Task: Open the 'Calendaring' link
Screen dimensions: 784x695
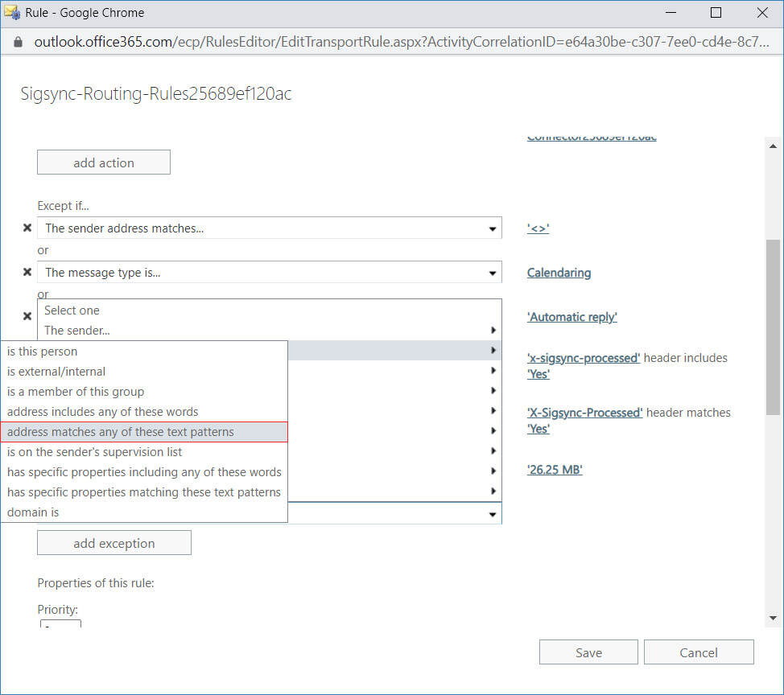Action: coord(559,273)
